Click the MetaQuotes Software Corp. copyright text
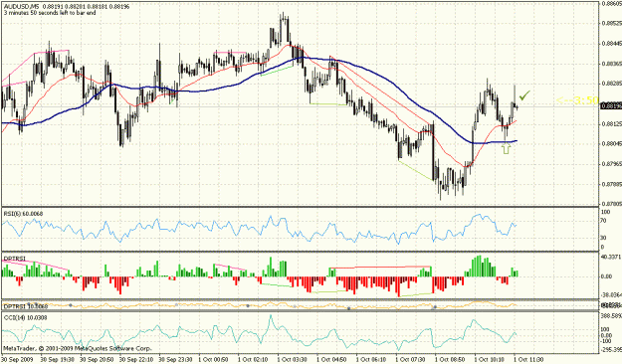Image resolution: width=622 pixels, height=364 pixels. tap(78, 348)
